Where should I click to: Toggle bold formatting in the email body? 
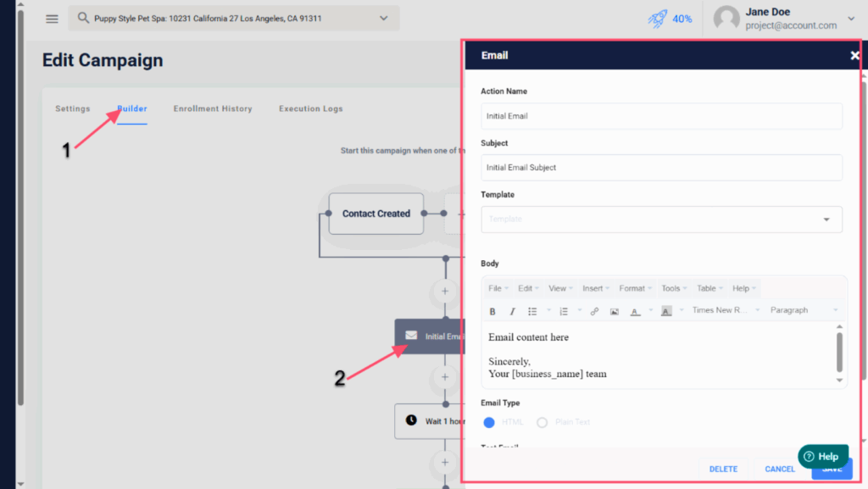(492, 311)
